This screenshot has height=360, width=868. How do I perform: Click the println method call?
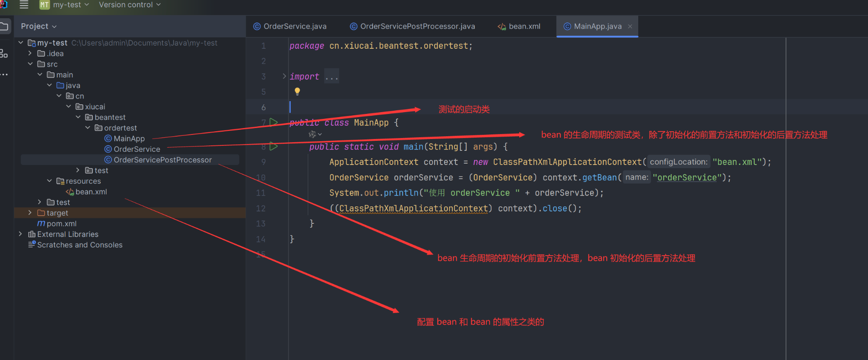click(401, 193)
